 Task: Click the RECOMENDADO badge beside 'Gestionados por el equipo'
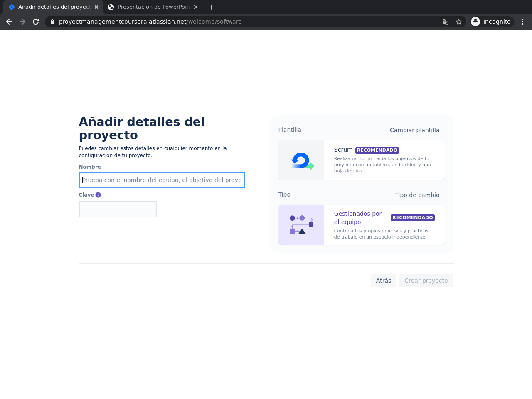[413, 217]
